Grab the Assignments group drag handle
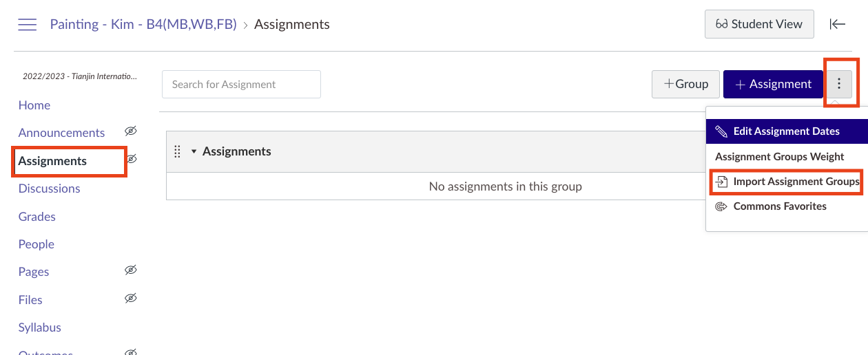The height and width of the screenshot is (355, 868). coord(177,151)
